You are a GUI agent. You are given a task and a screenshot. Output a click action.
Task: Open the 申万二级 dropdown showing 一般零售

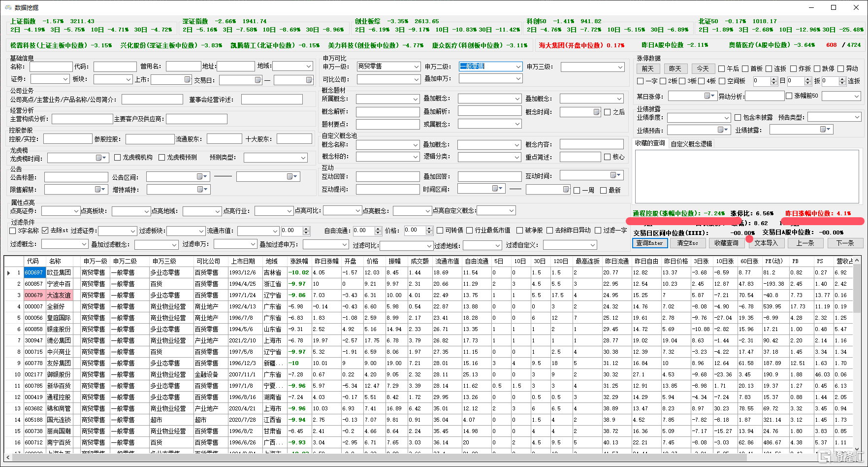(518, 67)
